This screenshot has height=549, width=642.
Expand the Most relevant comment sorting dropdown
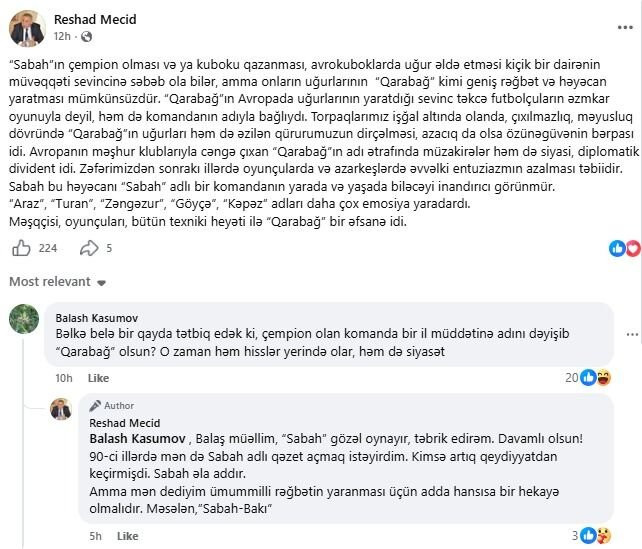[x=56, y=282]
